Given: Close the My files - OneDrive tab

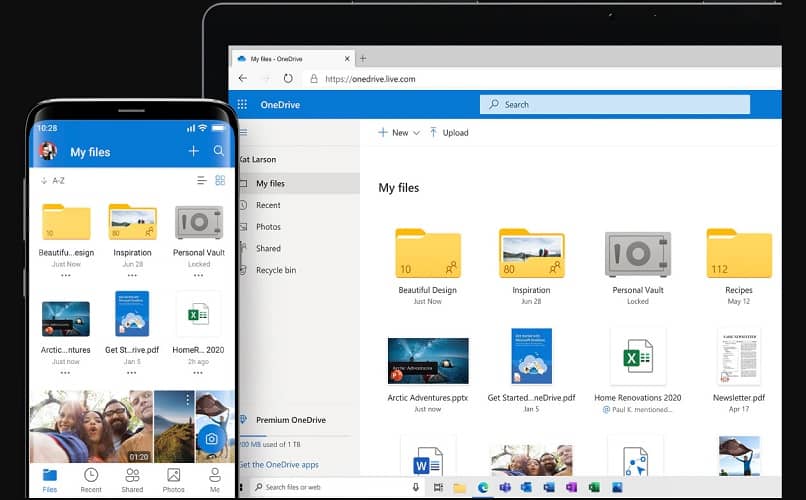Looking at the screenshot, I should point(347,59).
